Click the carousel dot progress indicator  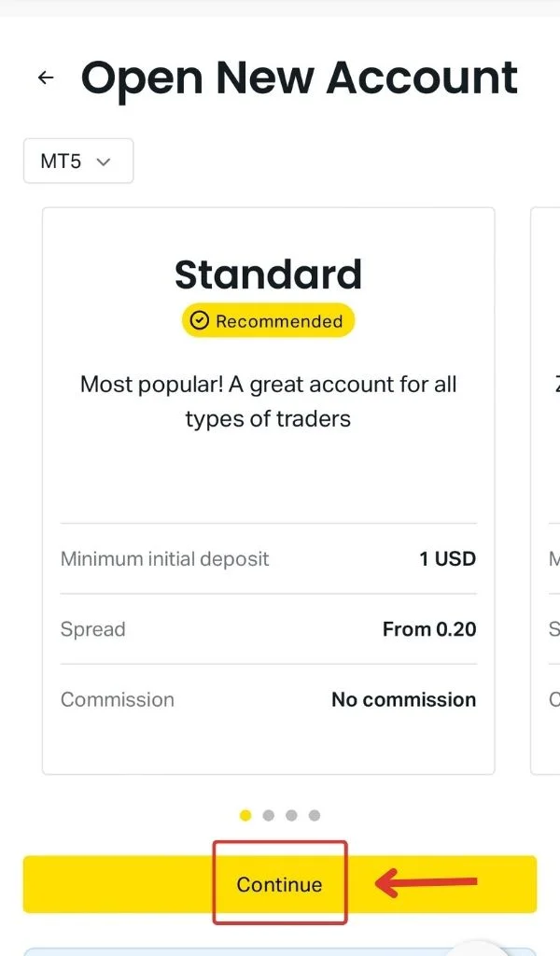tap(280, 814)
